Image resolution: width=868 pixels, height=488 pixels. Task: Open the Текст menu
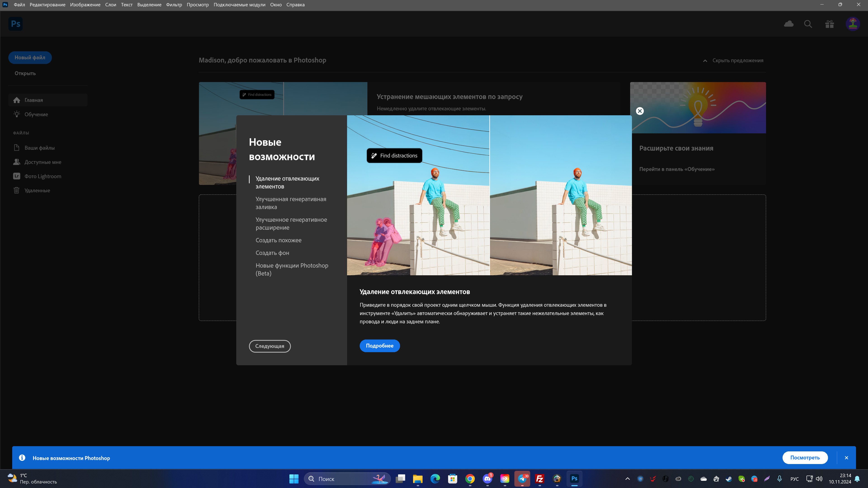pos(127,5)
